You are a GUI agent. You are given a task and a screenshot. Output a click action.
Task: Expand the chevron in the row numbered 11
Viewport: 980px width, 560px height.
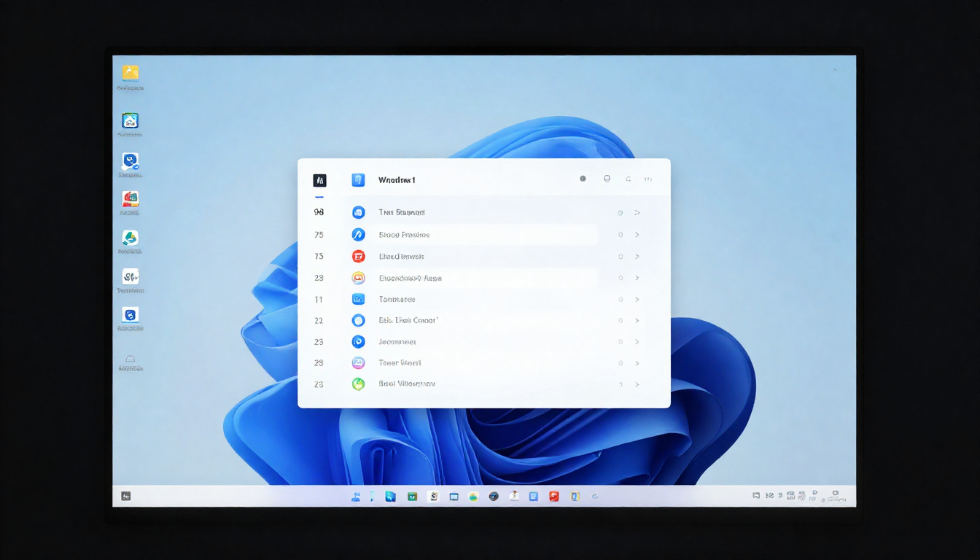coord(637,299)
